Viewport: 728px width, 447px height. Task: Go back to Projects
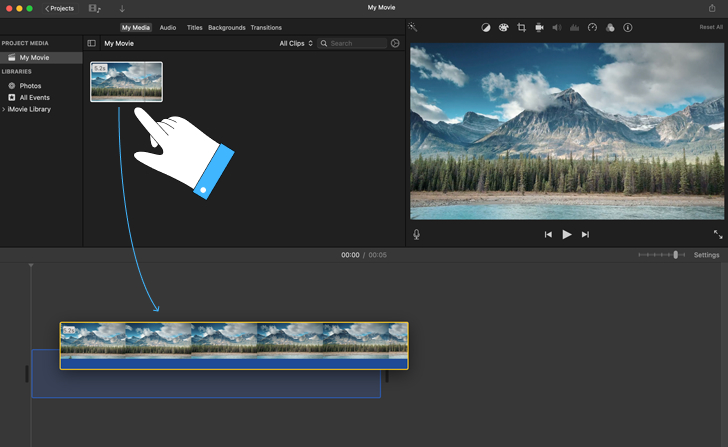tap(59, 8)
